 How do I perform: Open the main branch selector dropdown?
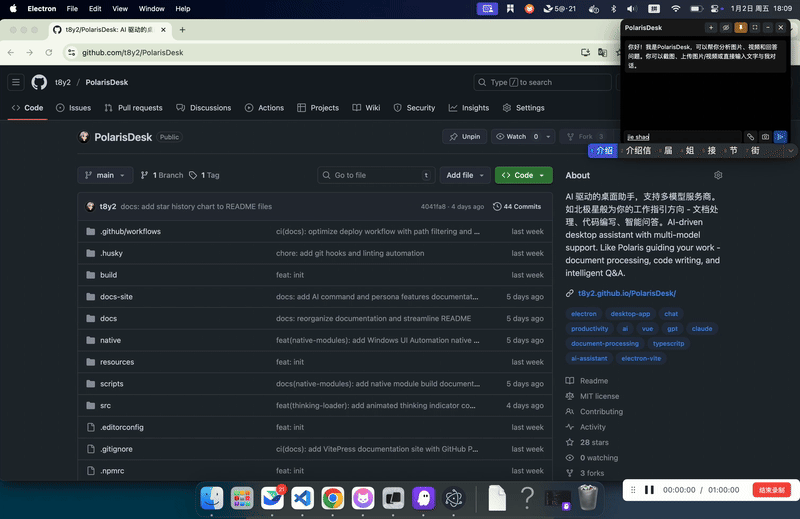coord(105,175)
